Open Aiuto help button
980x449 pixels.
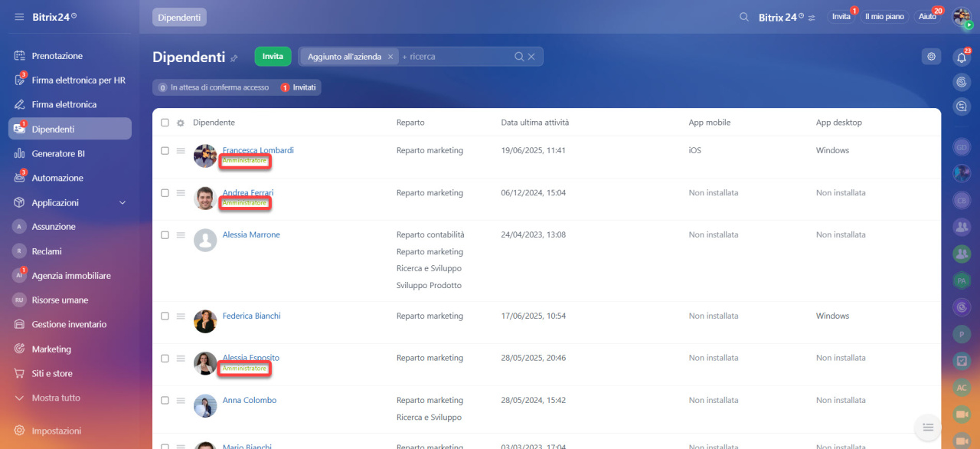[927, 17]
